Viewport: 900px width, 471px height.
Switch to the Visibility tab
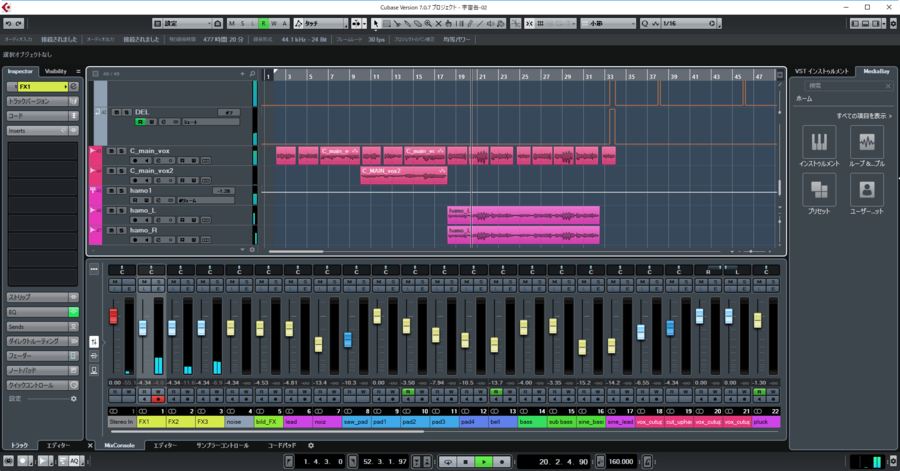(56, 71)
